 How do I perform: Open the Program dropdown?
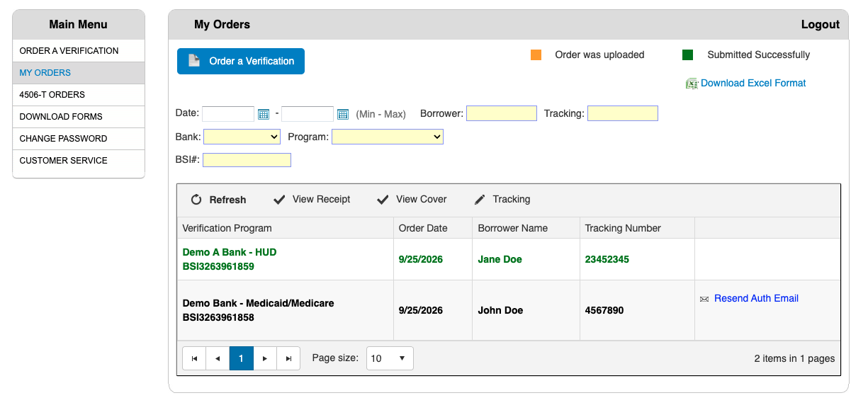[x=388, y=137]
